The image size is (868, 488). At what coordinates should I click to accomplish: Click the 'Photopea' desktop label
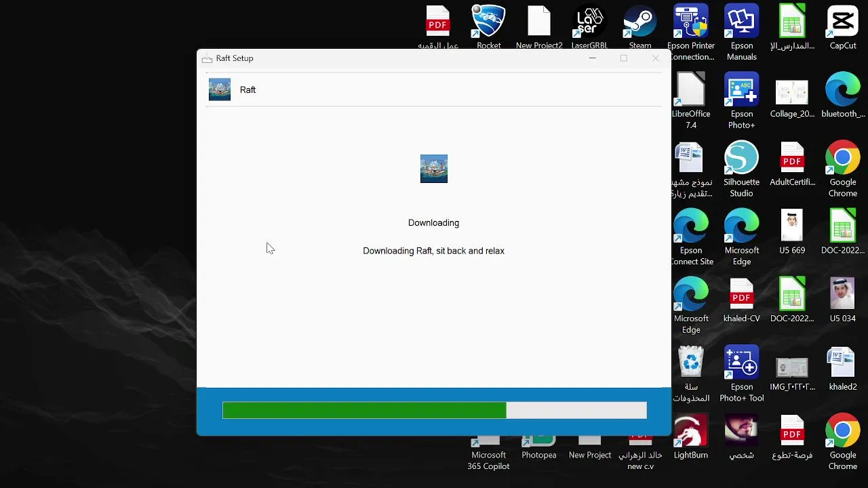point(539,455)
